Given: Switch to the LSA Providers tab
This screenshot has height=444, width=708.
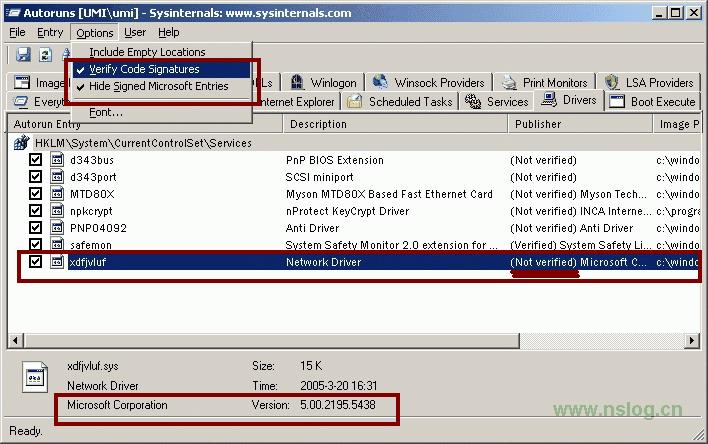Looking at the screenshot, I should click(x=648, y=83).
